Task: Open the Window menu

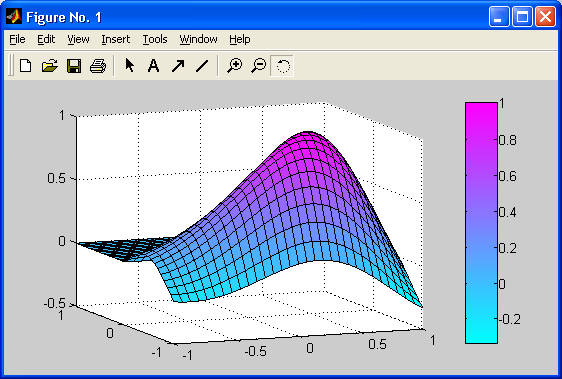Action: click(x=198, y=39)
